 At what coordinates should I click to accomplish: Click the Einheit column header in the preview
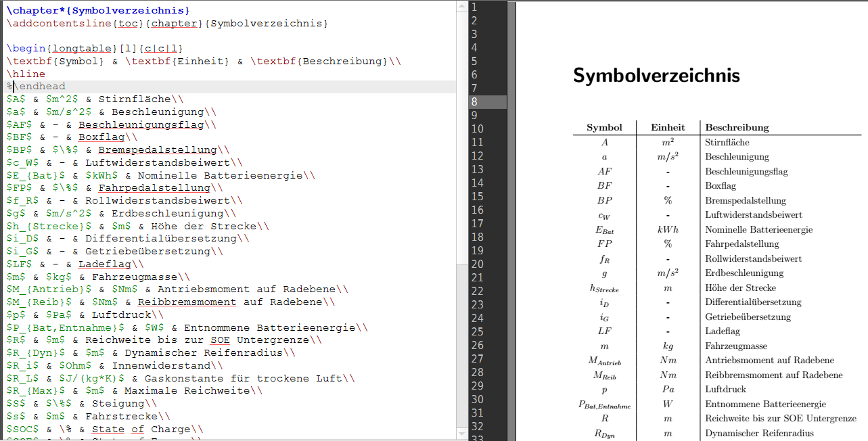pos(668,127)
